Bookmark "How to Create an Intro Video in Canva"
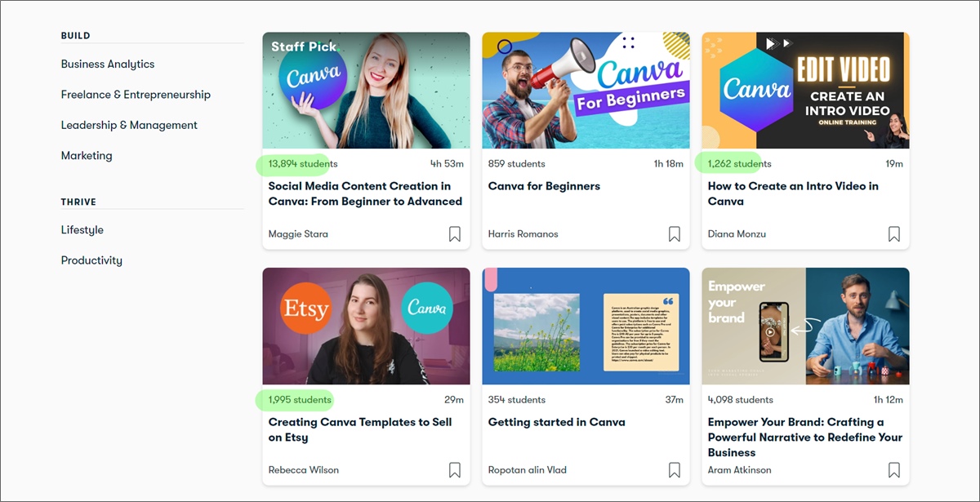980x502 pixels. tap(893, 233)
